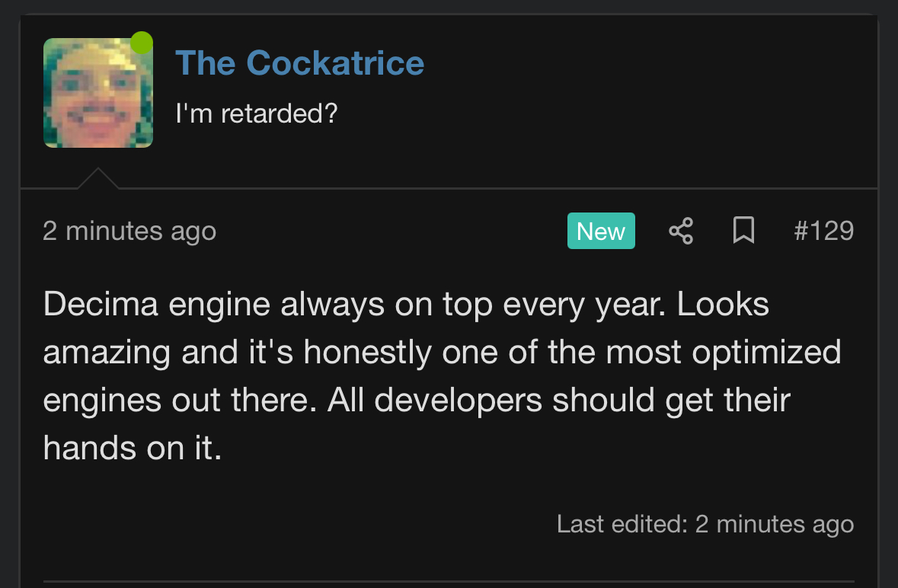Image resolution: width=898 pixels, height=588 pixels.
Task: Click the green online status dot
Action: 142,43
